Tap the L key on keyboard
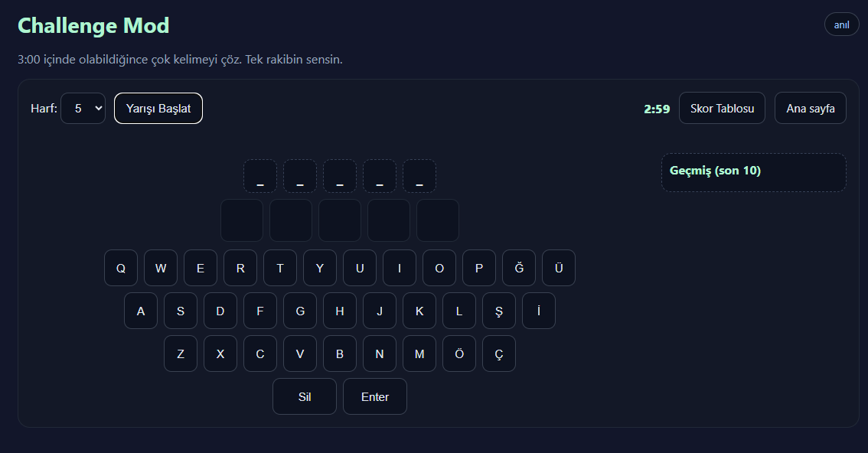 (x=459, y=311)
